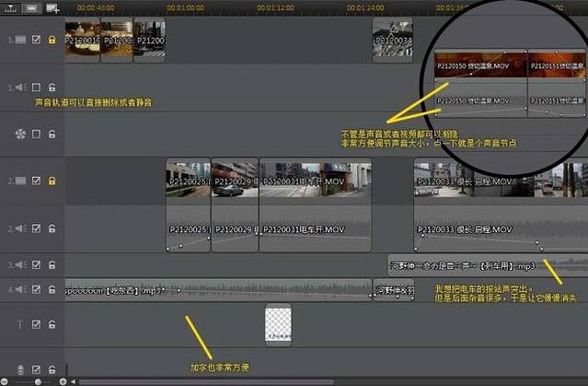Unlock video track 1 via padlock icon
588x386 pixels.
click(x=52, y=40)
